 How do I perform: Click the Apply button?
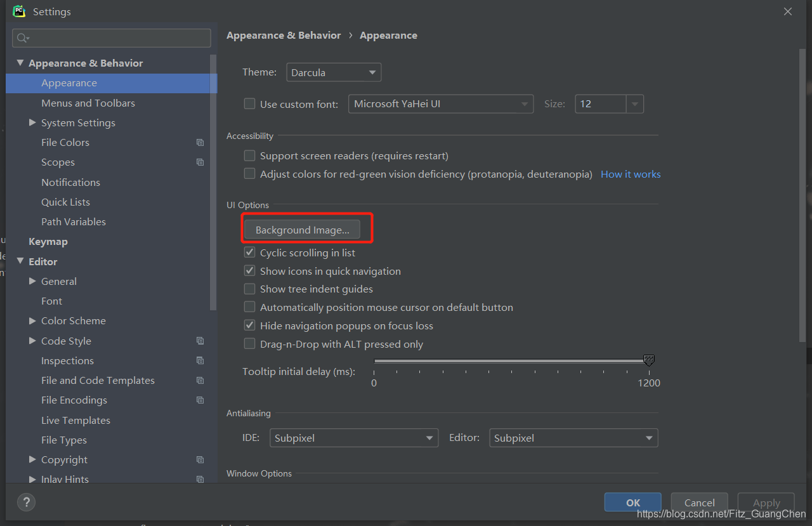(x=766, y=503)
